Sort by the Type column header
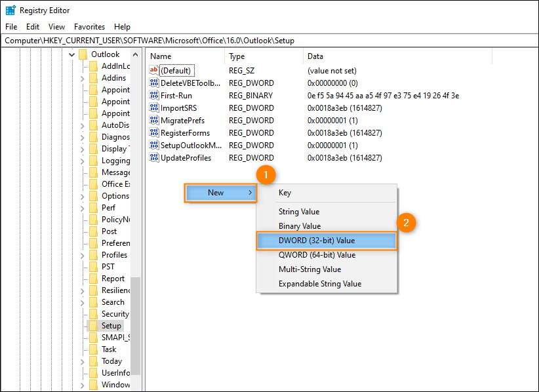Viewport: 539px width, 392px height. click(x=264, y=56)
